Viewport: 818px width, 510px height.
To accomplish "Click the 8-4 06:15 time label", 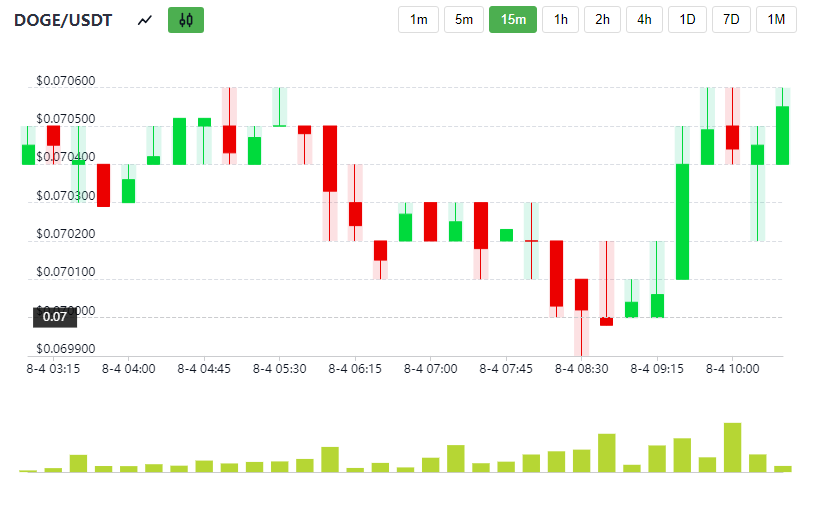I will [355, 369].
